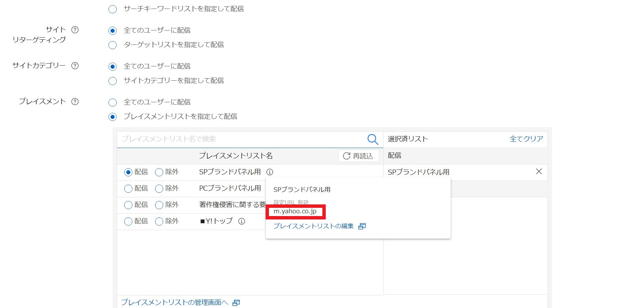Choose 配信 for PCブランドパネル用 row

pyautogui.click(x=128, y=189)
